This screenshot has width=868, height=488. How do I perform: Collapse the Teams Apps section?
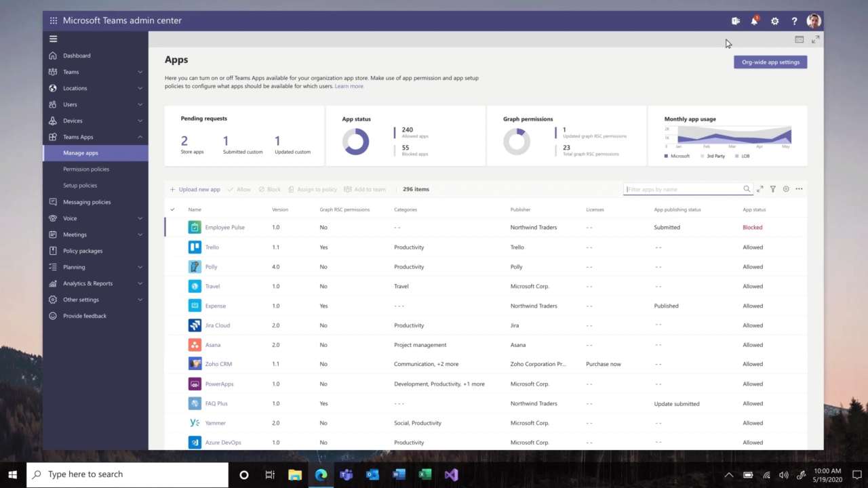pyautogui.click(x=140, y=137)
